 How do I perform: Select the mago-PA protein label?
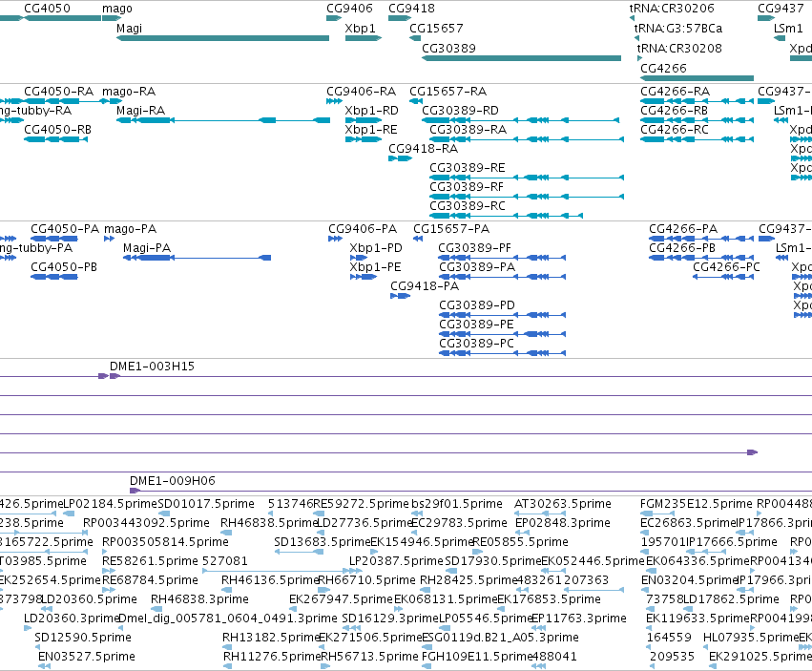tap(131, 229)
